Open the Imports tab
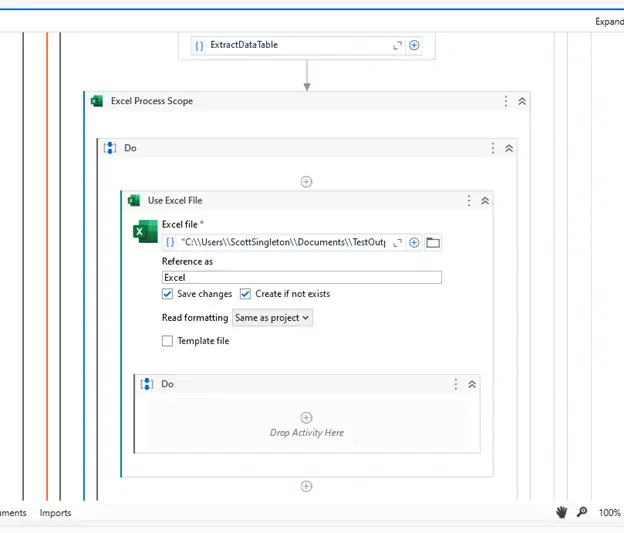Screen dimensions: 624x533 (x=55, y=513)
